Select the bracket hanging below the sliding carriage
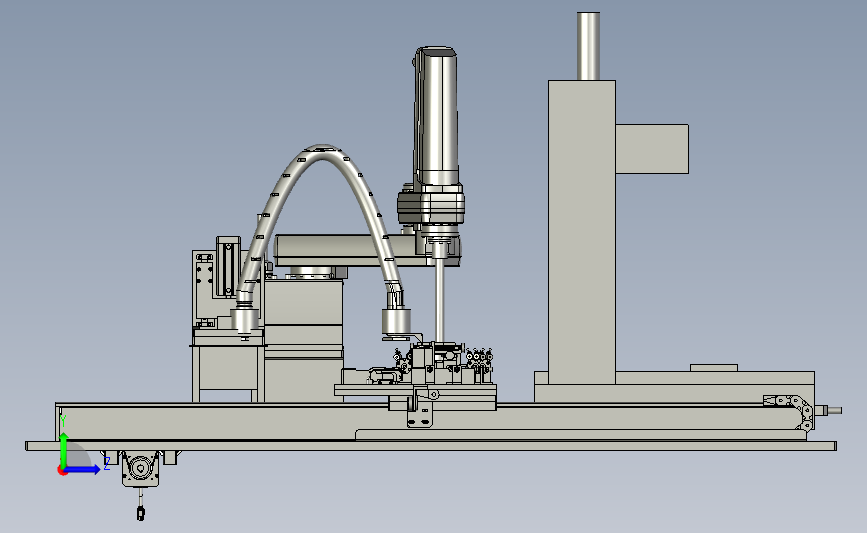This screenshot has height=533, width=867. [420, 408]
